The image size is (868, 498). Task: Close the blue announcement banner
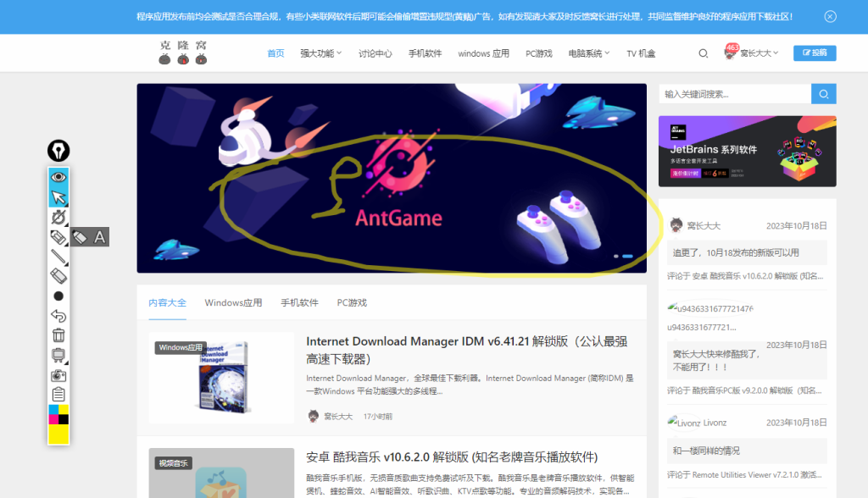click(830, 17)
